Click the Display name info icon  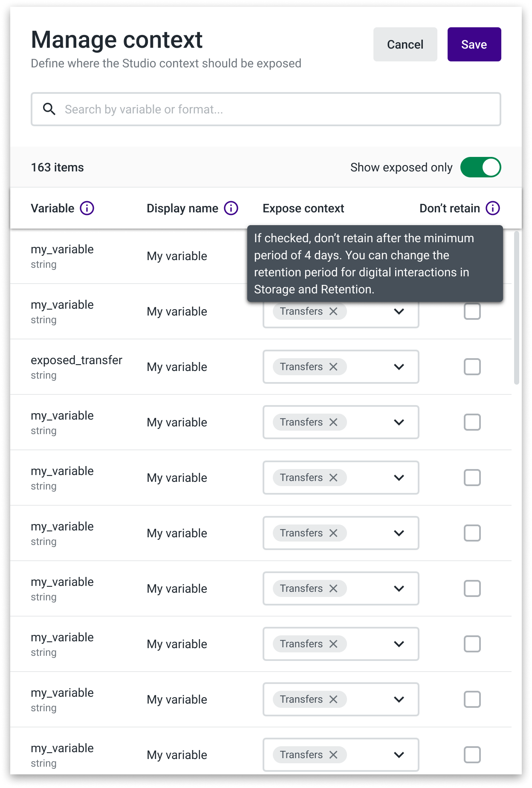[231, 208]
